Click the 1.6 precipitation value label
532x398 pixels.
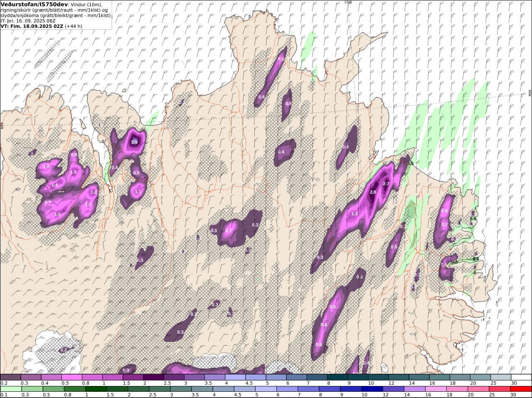click(57, 215)
